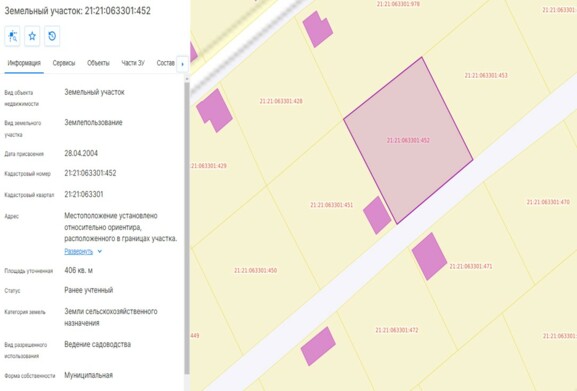The image size is (577, 391).
Task: Click the locate-on-map icon button
Action: click(x=13, y=36)
